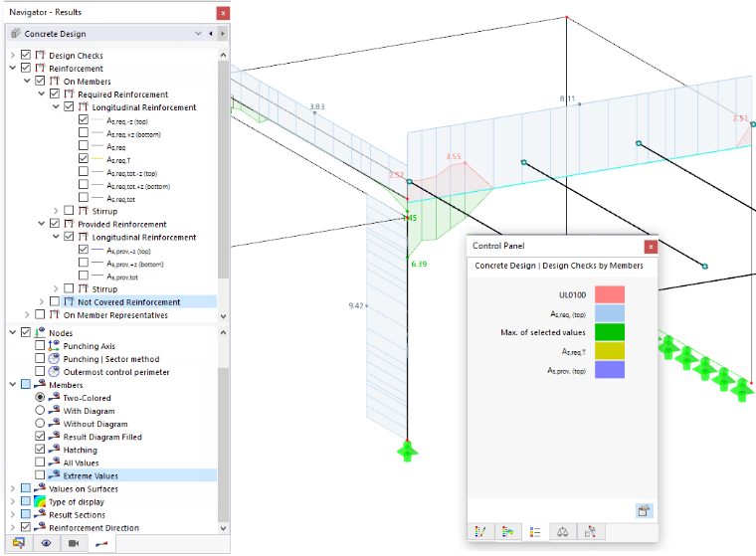756x556 pixels.
Task: Click the 8.11 value in the model
Action: pos(567,98)
